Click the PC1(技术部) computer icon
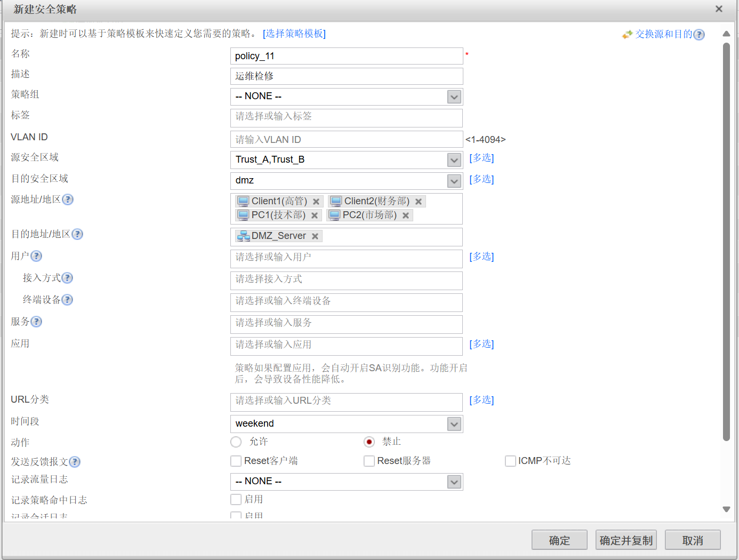 click(243, 215)
